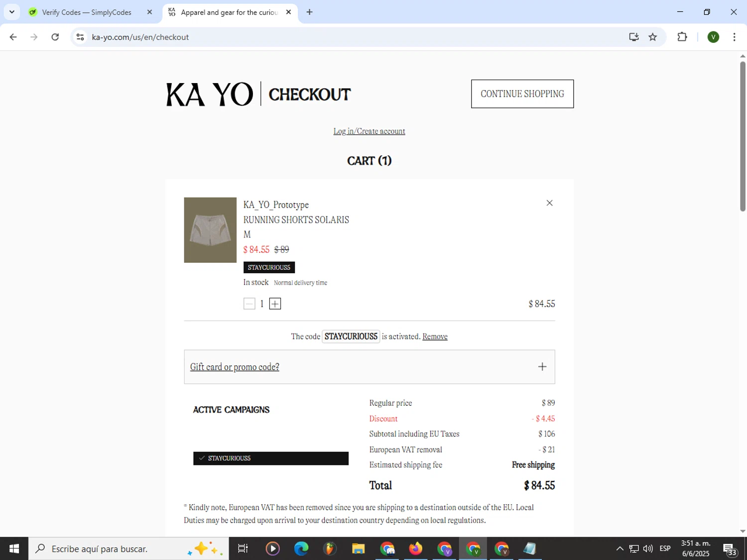
Task: View site information icon in address bar
Action: tap(80, 37)
